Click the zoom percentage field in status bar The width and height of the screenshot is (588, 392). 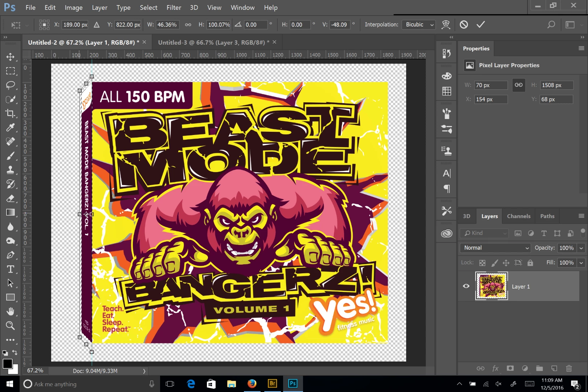point(35,371)
